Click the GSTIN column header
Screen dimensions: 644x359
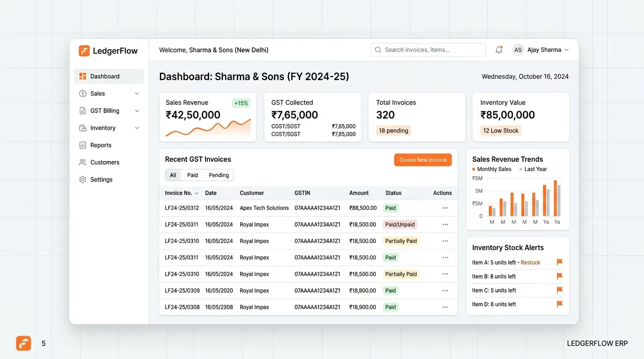pyautogui.click(x=302, y=193)
